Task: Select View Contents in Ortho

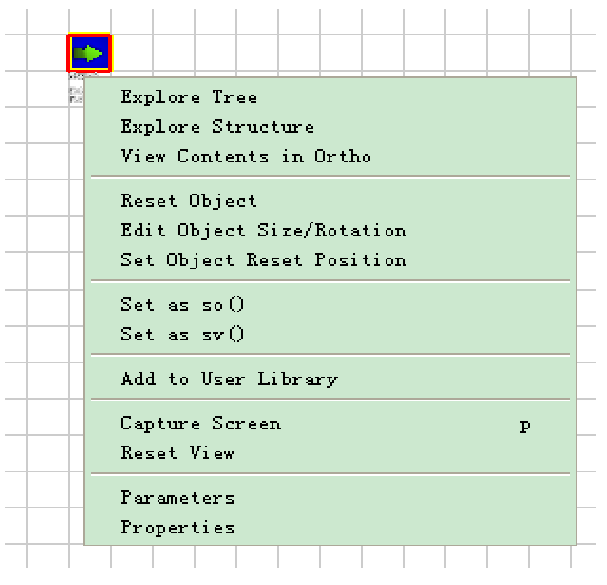Action: coord(245,156)
